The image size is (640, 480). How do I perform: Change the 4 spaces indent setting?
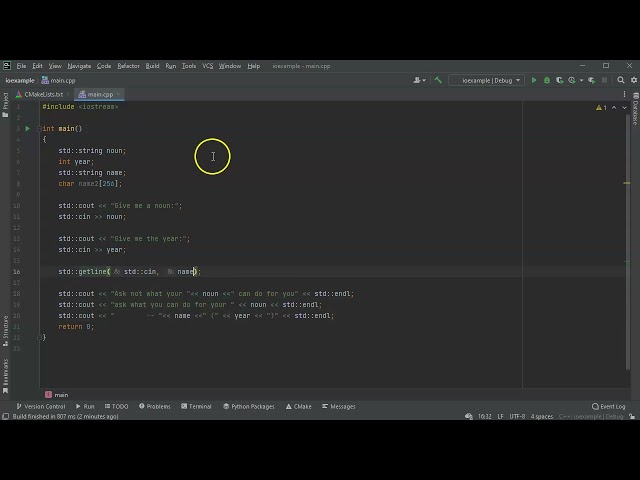tap(542, 416)
